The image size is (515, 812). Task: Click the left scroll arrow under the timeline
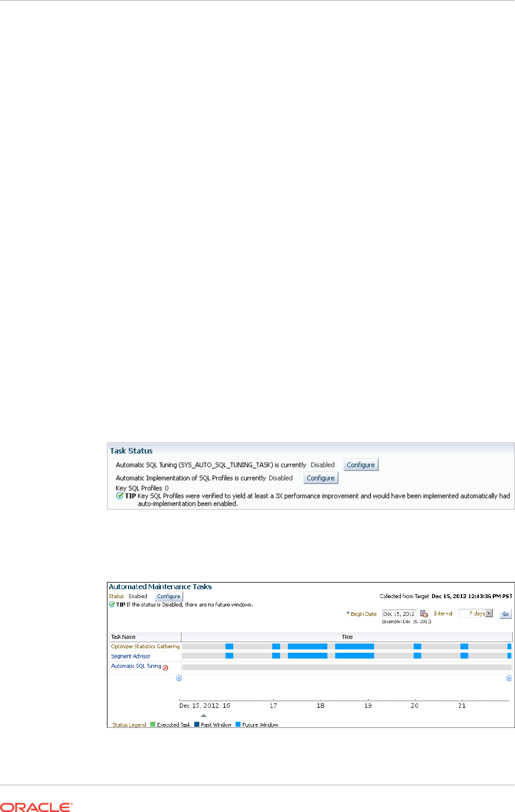tap(179, 678)
